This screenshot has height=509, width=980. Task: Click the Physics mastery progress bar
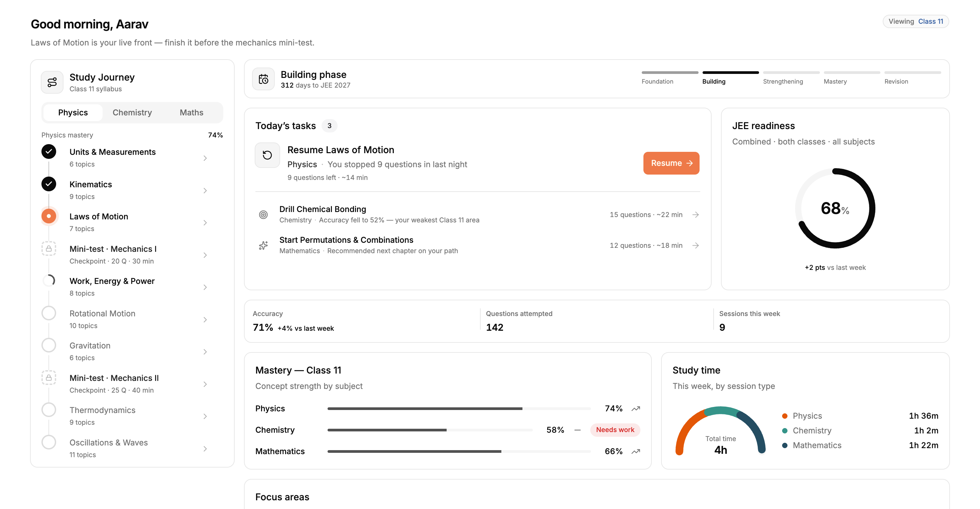pos(459,408)
